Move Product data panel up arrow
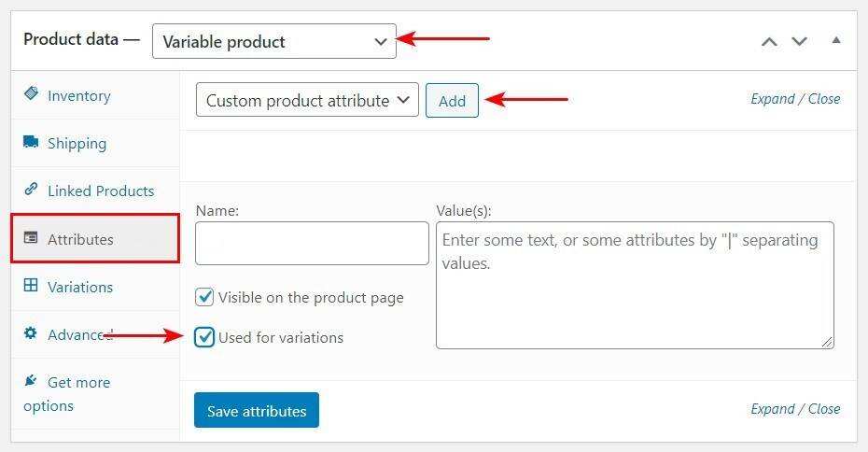 [769, 41]
